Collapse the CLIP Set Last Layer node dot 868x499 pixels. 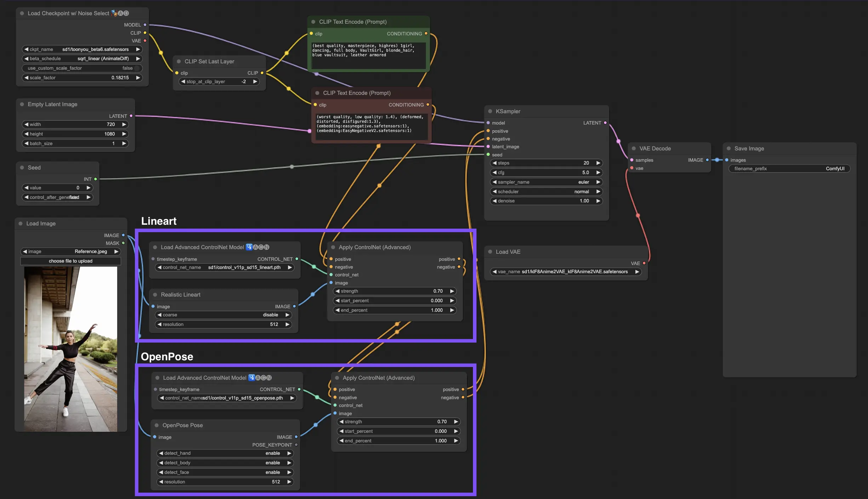tap(179, 62)
